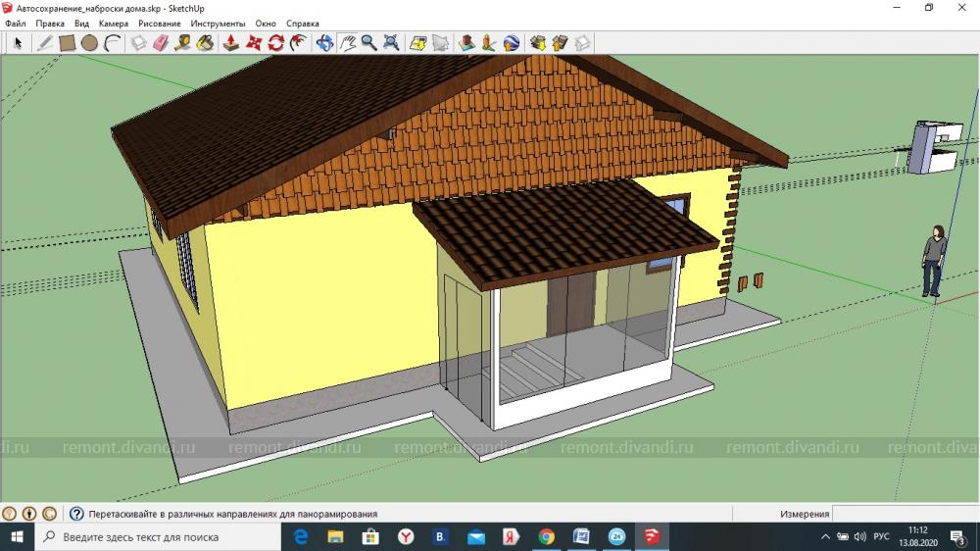Pick the Rectangle drawing tool
This screenshot has height=551, width=980.
67,42
